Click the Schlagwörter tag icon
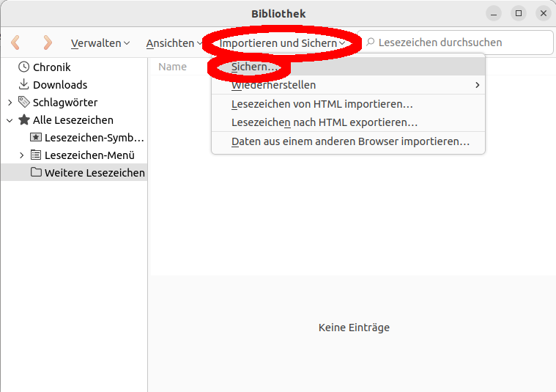Image resolution: width=556 pixels, height=392 pixels. click(23, 103)
